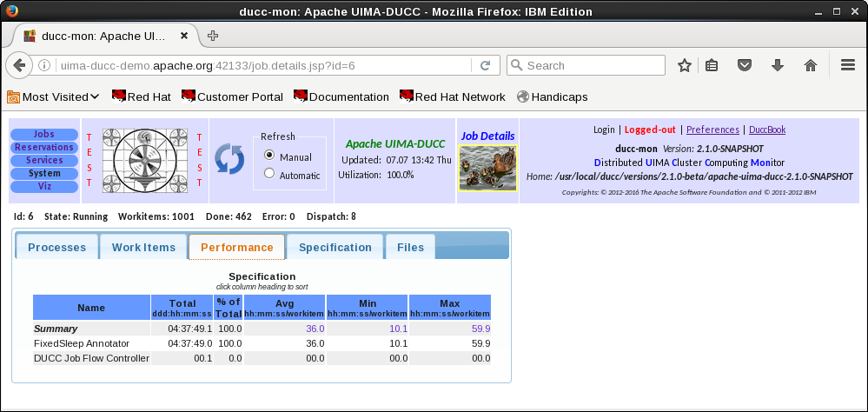
Task: Open new browser tab with plus icon
Action: 213,36
